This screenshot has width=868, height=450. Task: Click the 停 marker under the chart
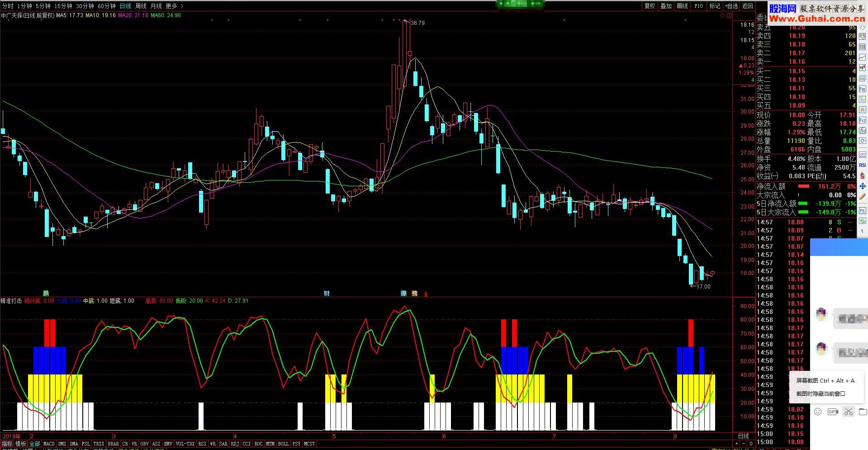(403, 294)
